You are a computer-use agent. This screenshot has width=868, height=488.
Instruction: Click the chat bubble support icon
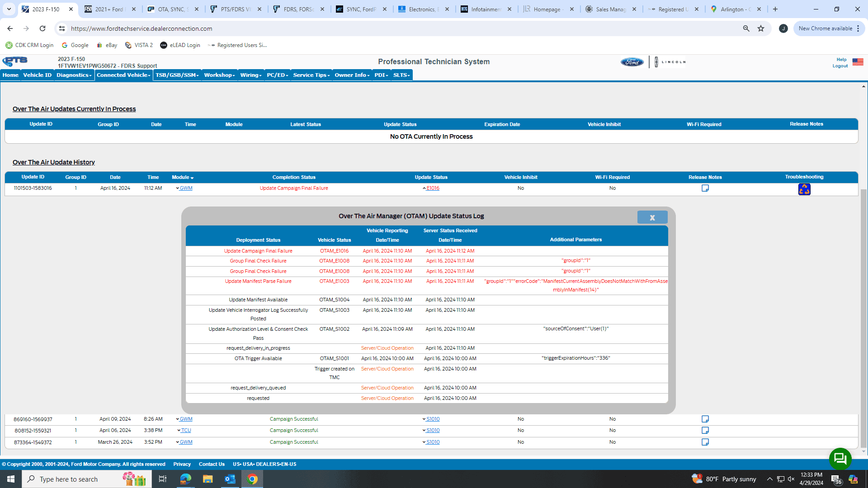[840, 459]
